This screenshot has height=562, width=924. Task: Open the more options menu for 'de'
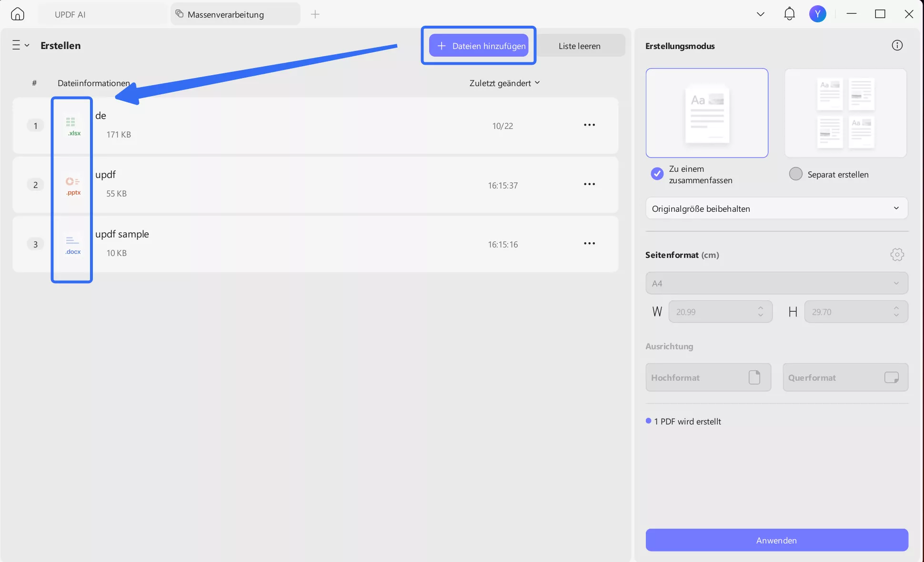click(589, 125)
